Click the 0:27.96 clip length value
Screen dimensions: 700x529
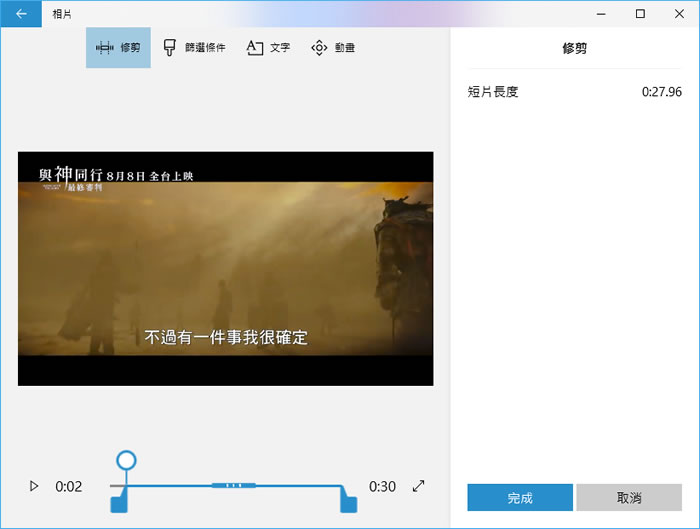point(662,92)
